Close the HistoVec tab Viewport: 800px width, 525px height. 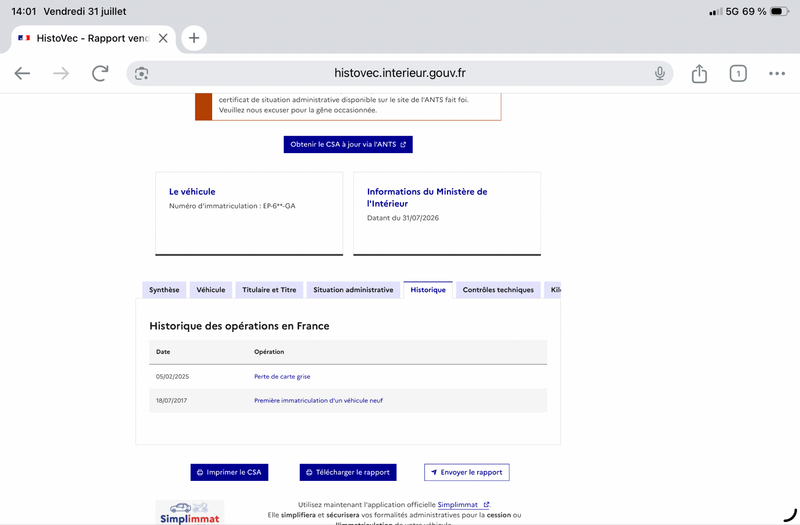(x=163, y=38)
